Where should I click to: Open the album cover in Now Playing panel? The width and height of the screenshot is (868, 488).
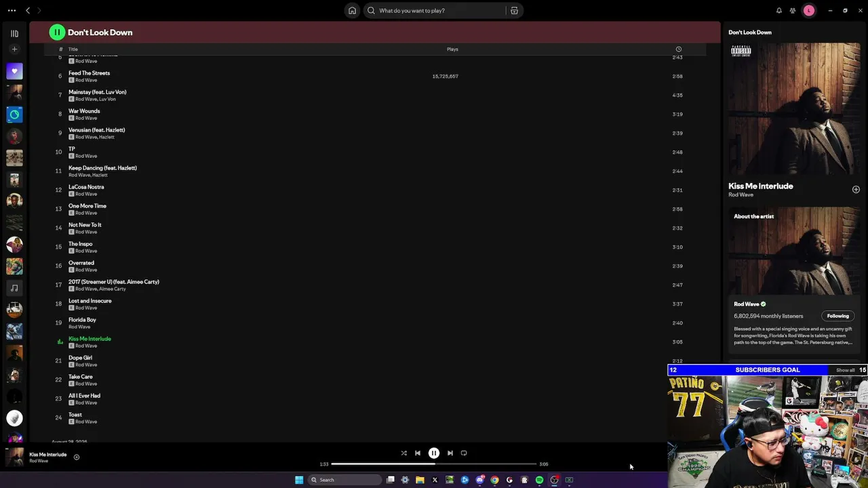pos(794,108)
